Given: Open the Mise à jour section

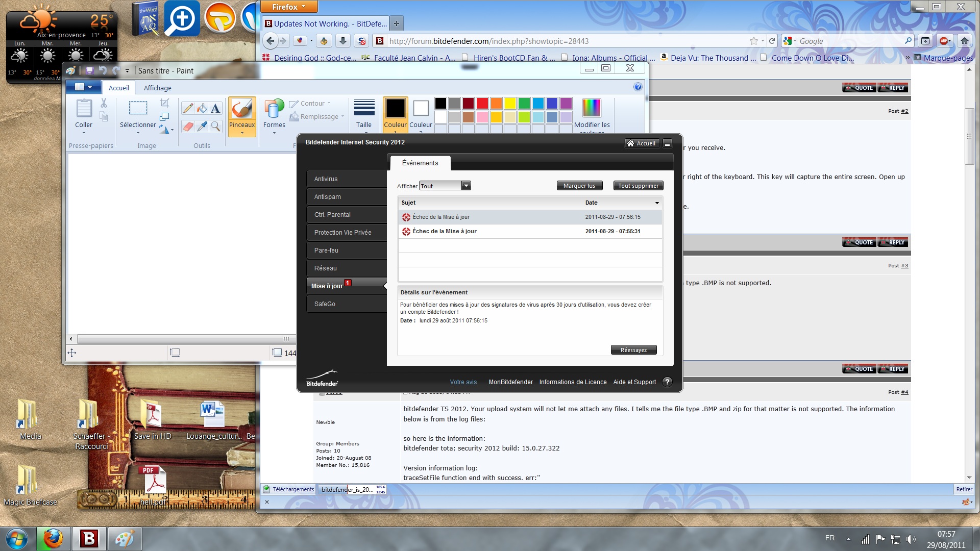Looking at the screenshot, I should (x=347, y=286).
